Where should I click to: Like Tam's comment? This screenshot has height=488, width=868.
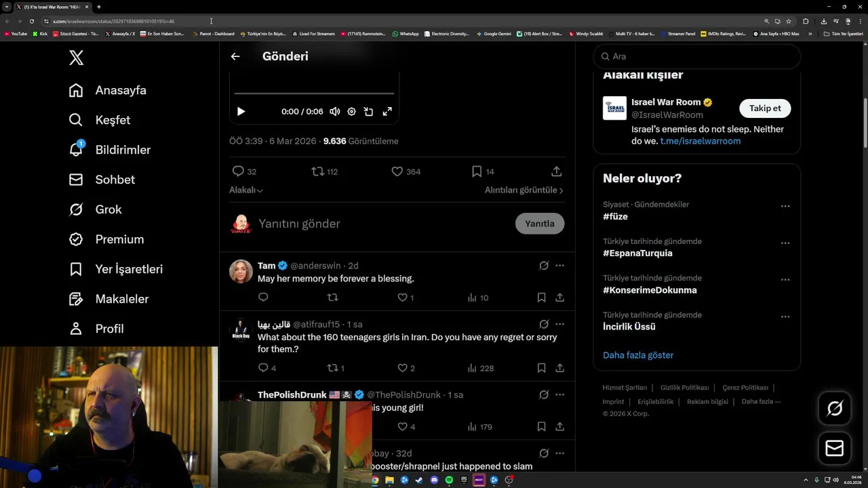406,298
